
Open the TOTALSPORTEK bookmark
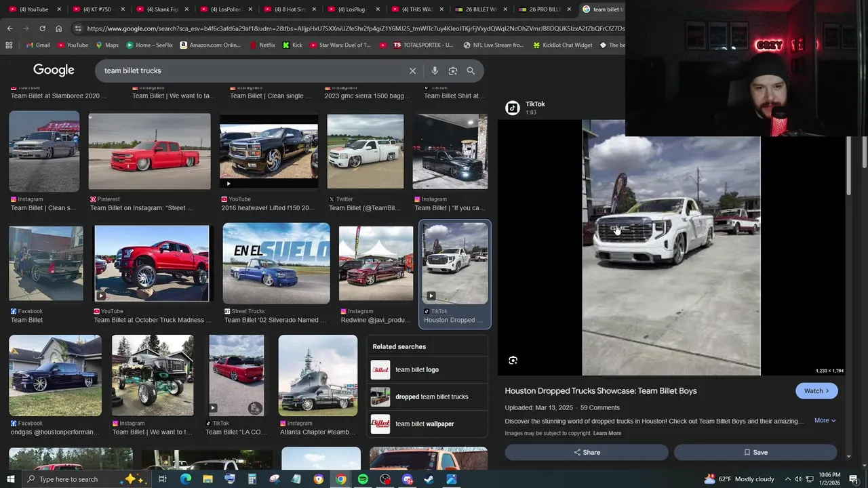(x=423, y=45)
